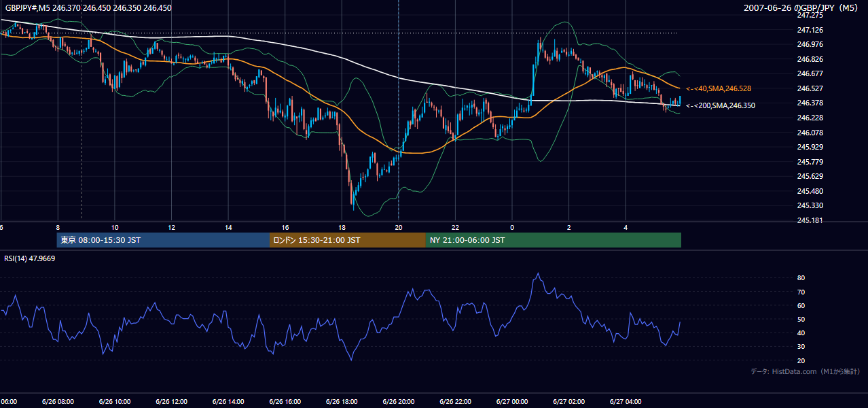Screen dimensions: 868x408
Task: Click the '6/26 20:00' bottom timestamp
Action: pos(398,402)
